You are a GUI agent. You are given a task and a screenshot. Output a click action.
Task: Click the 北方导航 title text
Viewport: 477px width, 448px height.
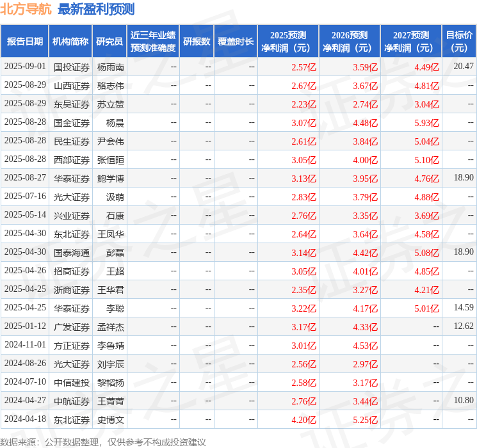(x=26, y=9)
